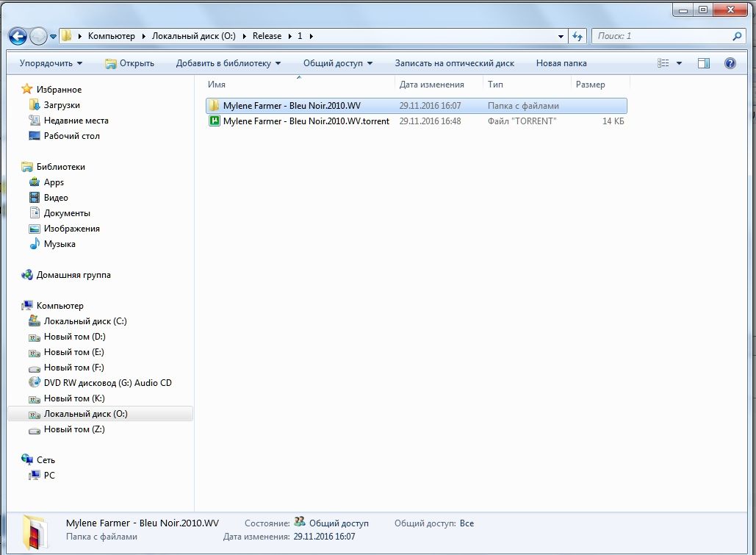The width and height of the screenshot is (756, 555).
Task: Toggle the preview pane icon
Action: pos(703,63)
